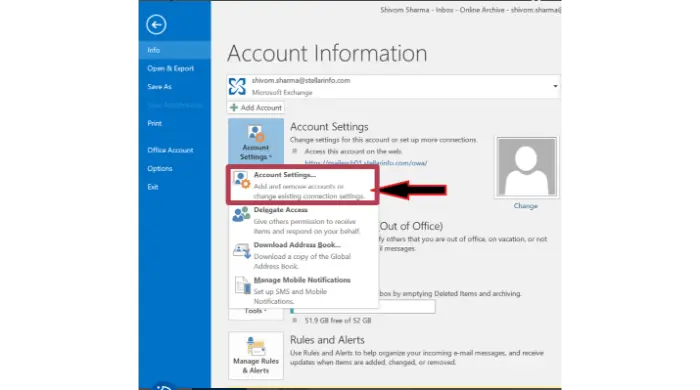Image resolution: width=700 pixels, height=390 pixels.
Task: Click the Delegate Access people icon
Action: 241,214
